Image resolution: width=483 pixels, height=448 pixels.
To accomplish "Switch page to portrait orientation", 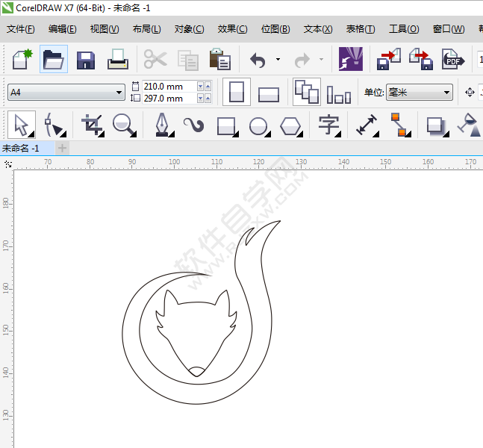I will [237, 93].
